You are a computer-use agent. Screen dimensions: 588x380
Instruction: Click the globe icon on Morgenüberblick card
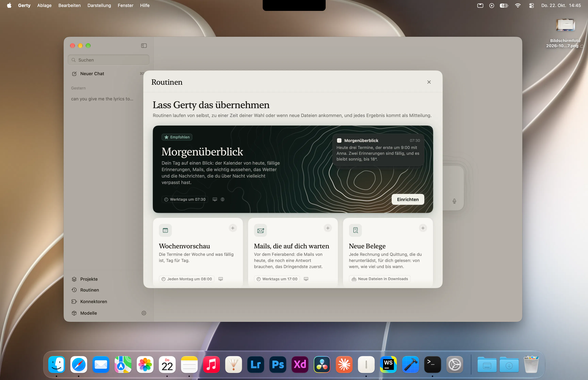click(223, 199)
